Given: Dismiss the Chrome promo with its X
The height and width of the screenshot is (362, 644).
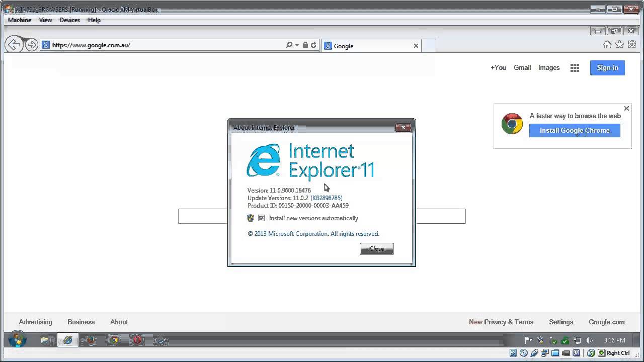Looking at the screenshot, I should [x=626, y=108].
